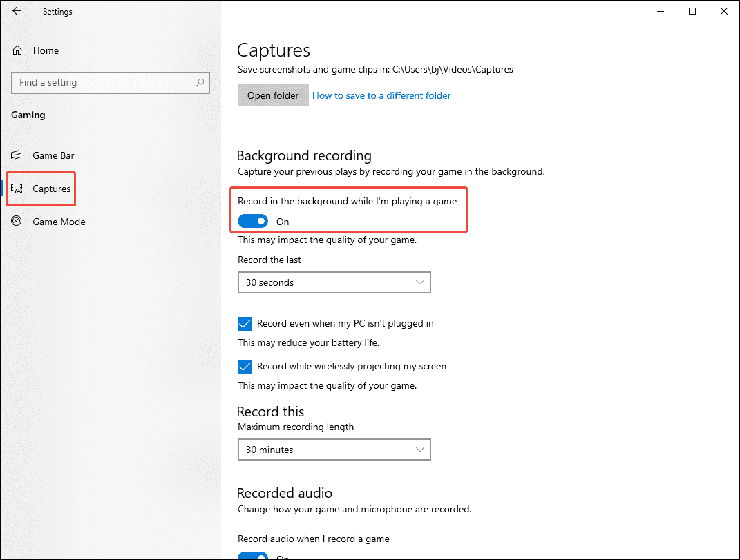740x560 pixels.
Task: Open the Home icon in sidebar
Action: [x=17, y=50]
